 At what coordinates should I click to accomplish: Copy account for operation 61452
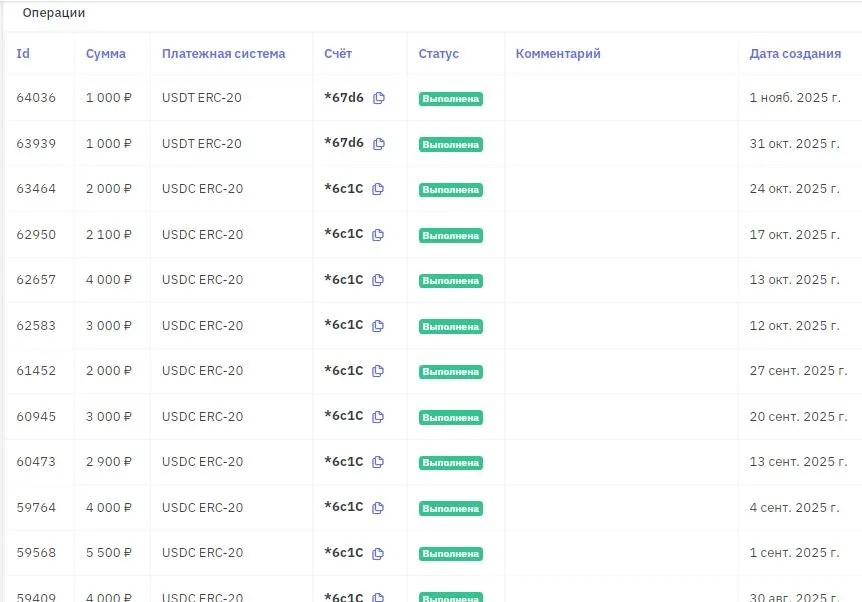pos(378,371)
